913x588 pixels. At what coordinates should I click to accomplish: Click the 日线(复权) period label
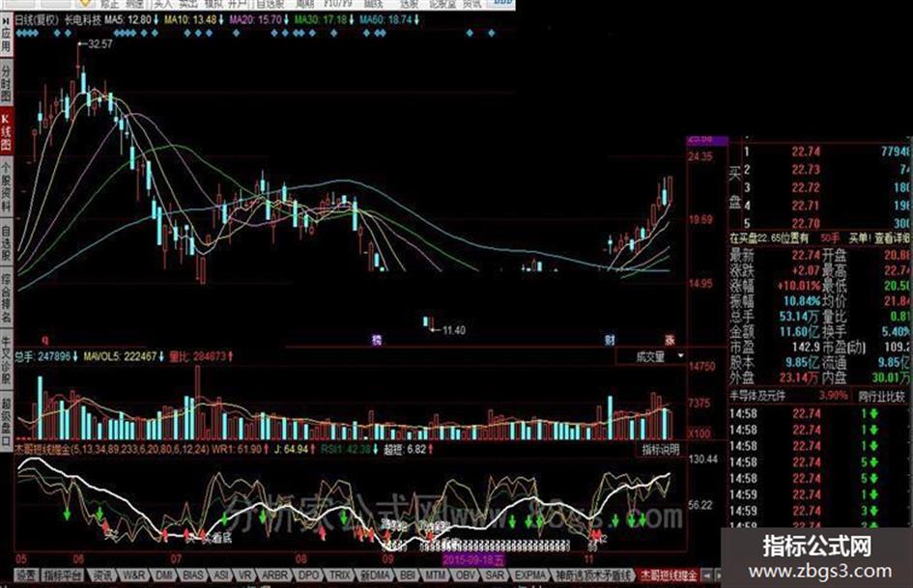(37, 20)
